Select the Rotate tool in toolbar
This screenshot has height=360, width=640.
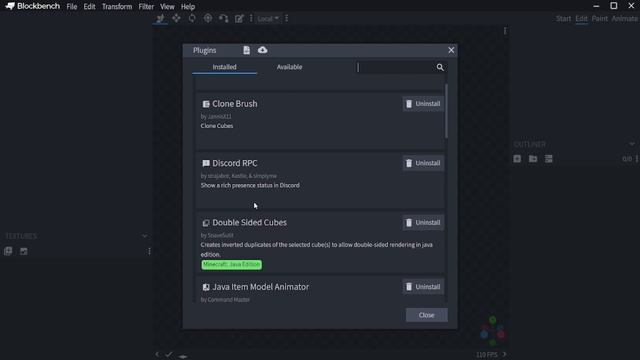(x=192, y=18)
